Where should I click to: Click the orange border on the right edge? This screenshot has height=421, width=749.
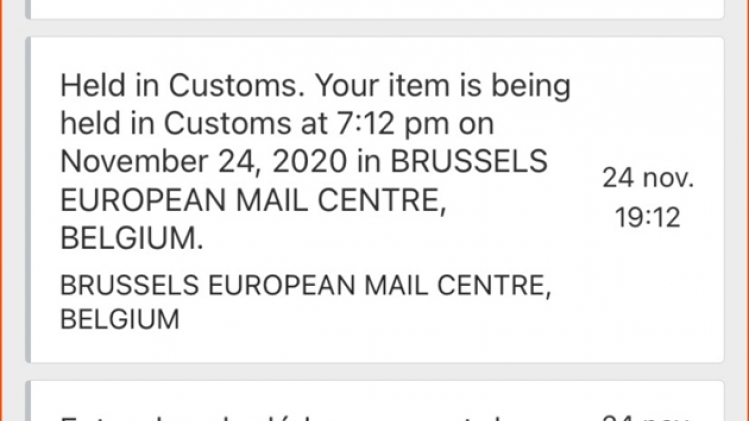click(744, 200)
